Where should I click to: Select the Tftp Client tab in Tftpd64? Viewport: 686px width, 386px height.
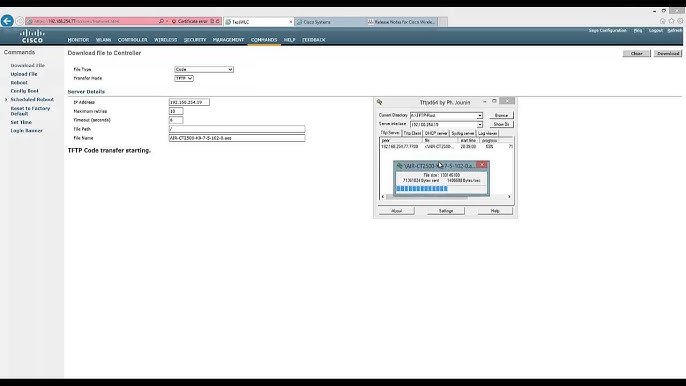[x=412, y=133]
